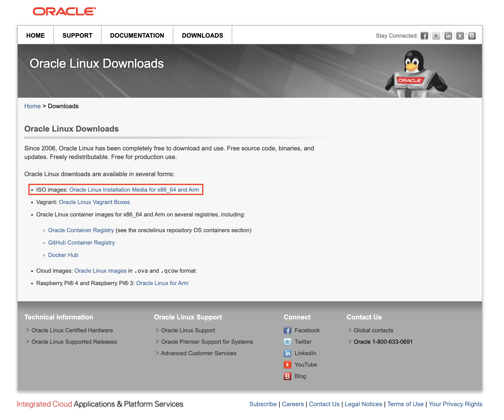The height and width of the screenshot is (420, 504).
Task: Click the Oracle logo at the top left
Action: 64,11
